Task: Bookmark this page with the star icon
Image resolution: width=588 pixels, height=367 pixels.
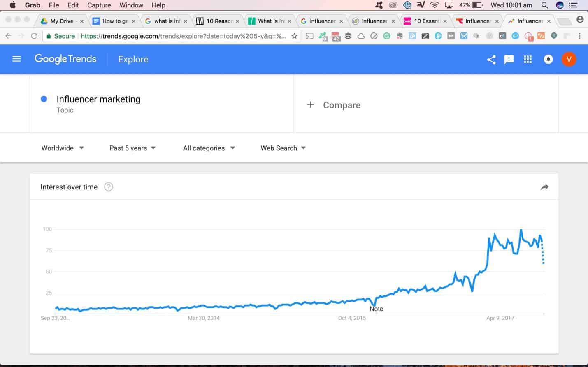Action: pyautogui.click(x=294, y=36)
